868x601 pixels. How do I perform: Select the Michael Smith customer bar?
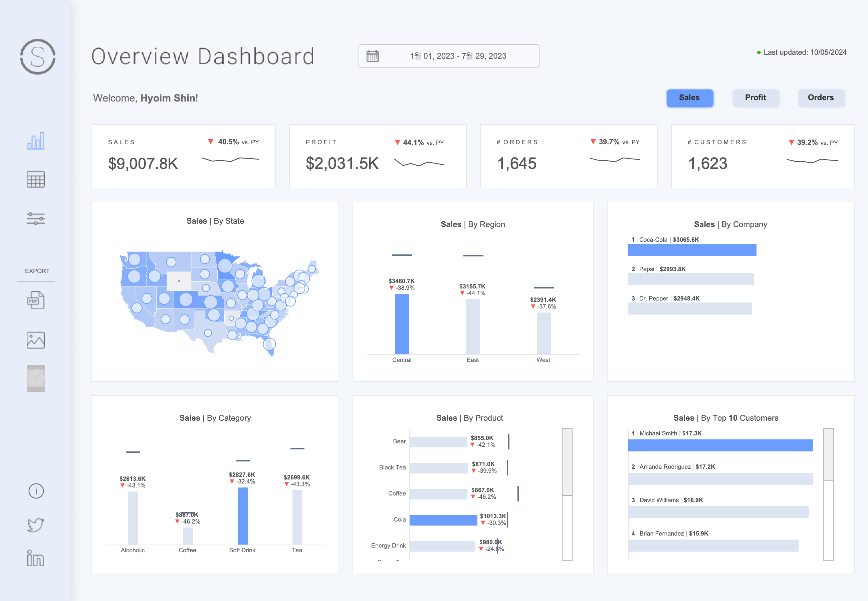click(720, 445)
